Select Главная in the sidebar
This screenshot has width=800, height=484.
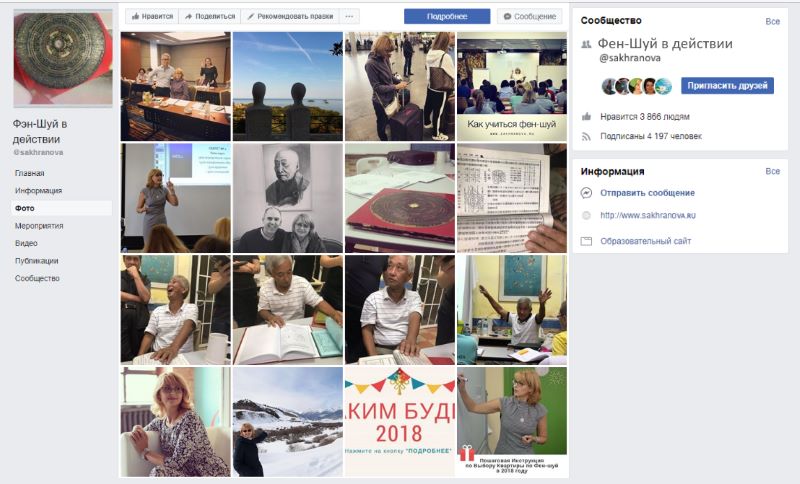tap(30, 173)
